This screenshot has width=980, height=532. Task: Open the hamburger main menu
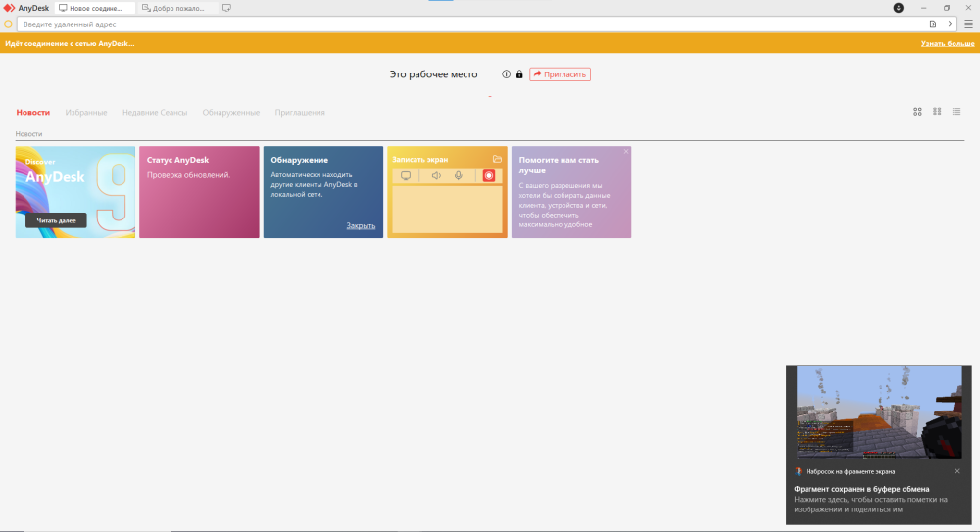pyautogui.click(x=969, y=24)
